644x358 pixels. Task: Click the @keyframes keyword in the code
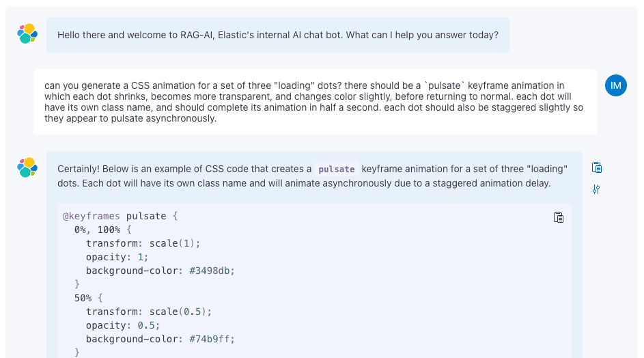[x=92, y=216]
